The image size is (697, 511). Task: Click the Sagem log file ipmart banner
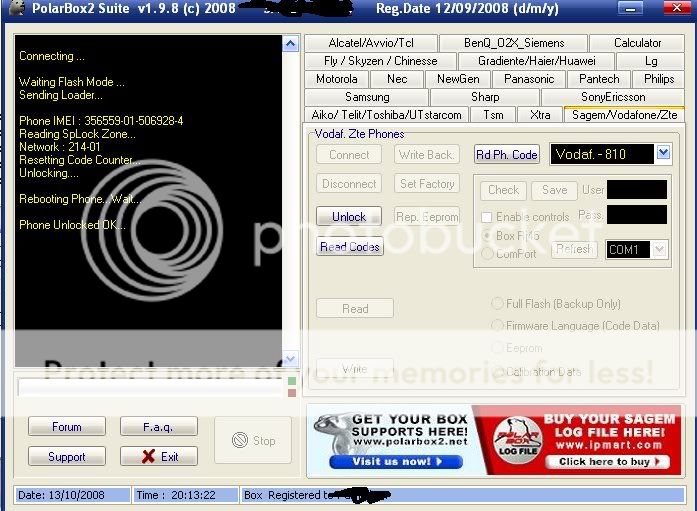point(577,439)
